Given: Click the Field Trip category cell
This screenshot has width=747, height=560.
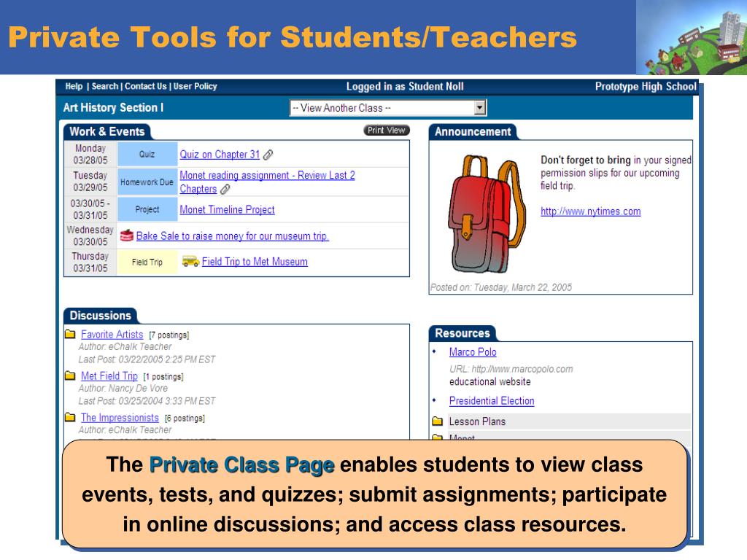Looking at the screenshot, I should click(147, 262).
